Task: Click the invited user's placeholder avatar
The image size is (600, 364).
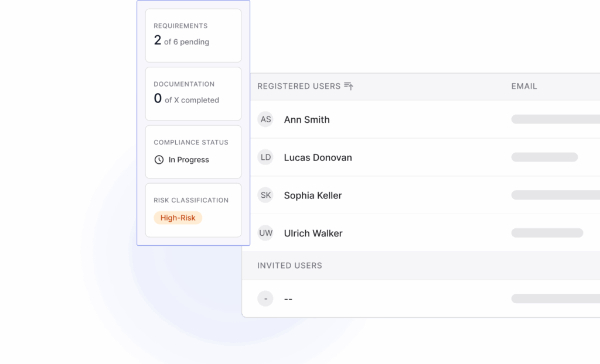Action: [265, 298]
